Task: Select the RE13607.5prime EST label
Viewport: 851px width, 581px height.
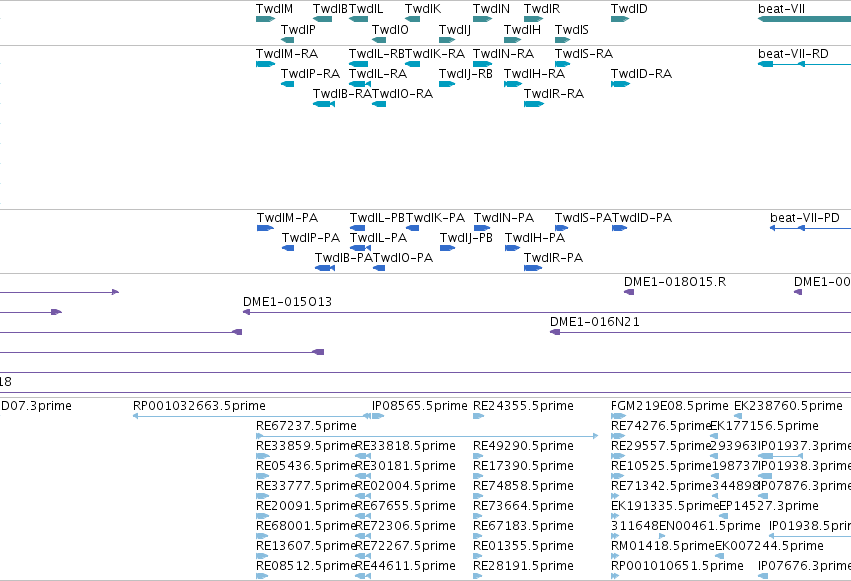Action: pyautogui.click(x=306, y=546)
